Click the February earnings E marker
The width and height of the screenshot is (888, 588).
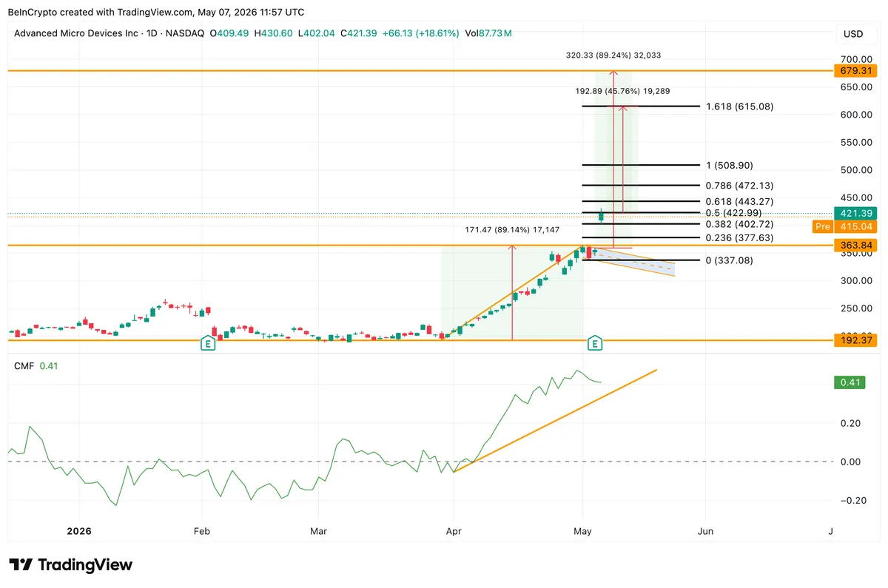pyautogui.click(x=209, y=343)
